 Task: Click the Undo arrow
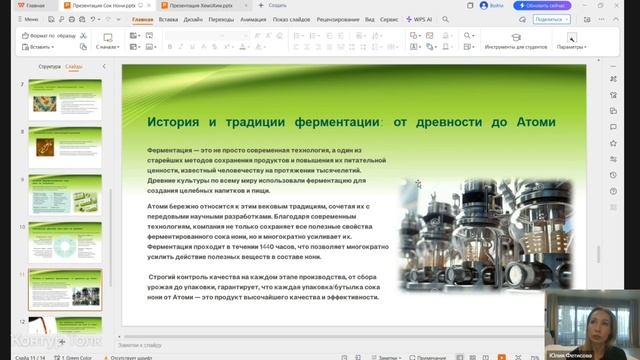pyautogui.click(x=93, y=19)
